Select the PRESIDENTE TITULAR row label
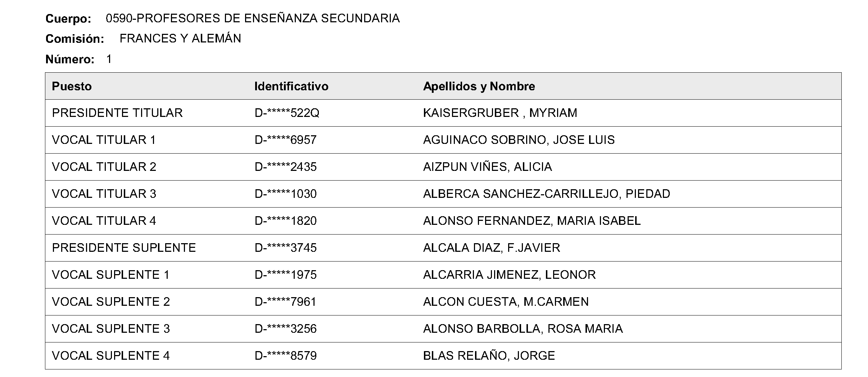Image resolution: width=868 pixels, height=377 pixels. [x=117, y=113]
